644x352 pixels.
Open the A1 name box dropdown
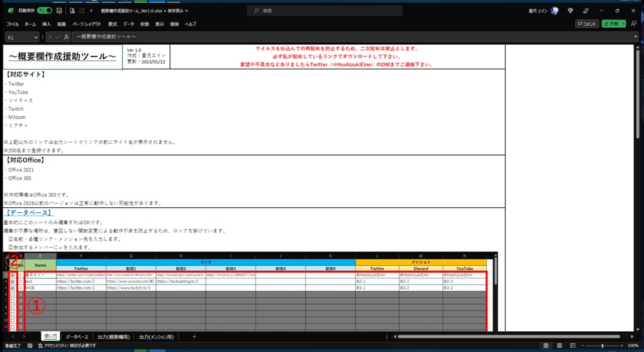36,37
